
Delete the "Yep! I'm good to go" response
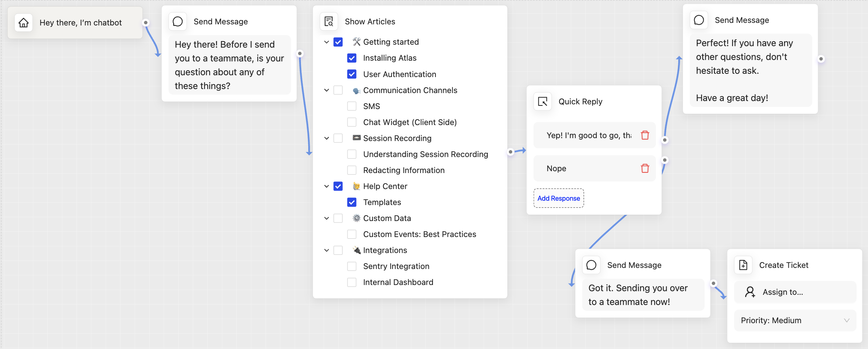pos(645,135)
